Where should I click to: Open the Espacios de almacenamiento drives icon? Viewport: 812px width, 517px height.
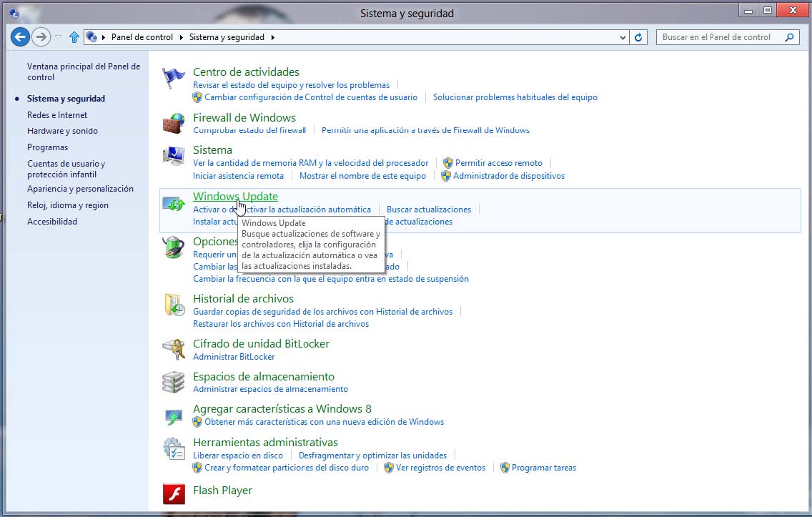click(173, 383)
